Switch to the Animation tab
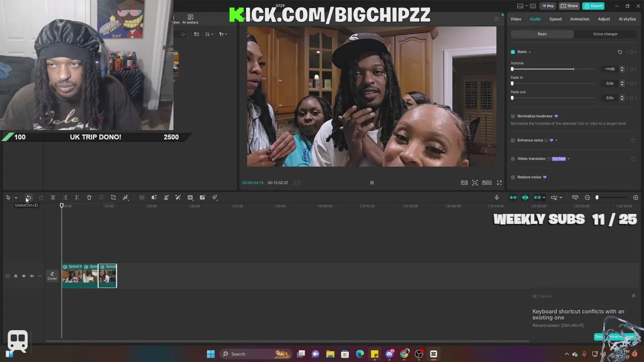The image size is (644, 362). [x=580, y=19]
